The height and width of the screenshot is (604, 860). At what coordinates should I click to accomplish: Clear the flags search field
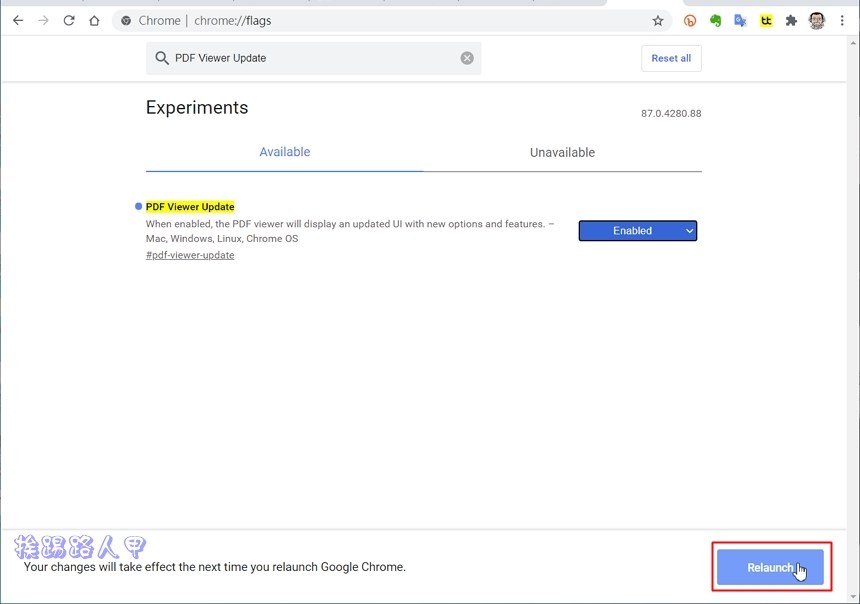(x=467, y=58)
